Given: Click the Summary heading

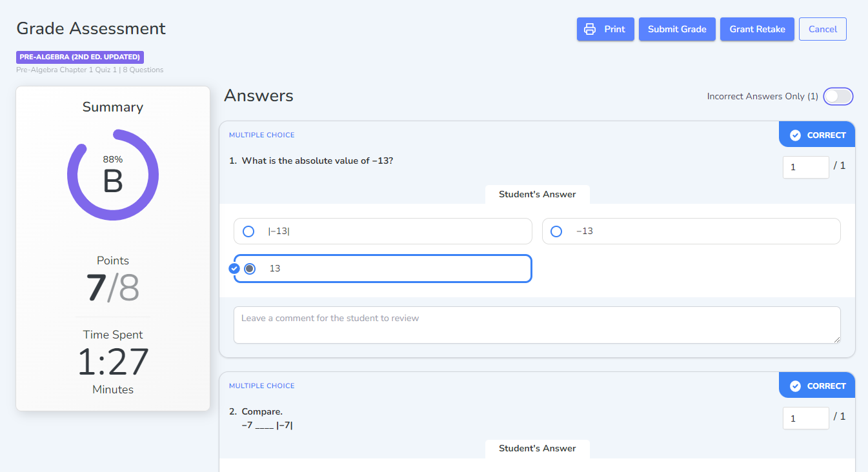Looking at the screenshot, I should [x=113, y=107].
